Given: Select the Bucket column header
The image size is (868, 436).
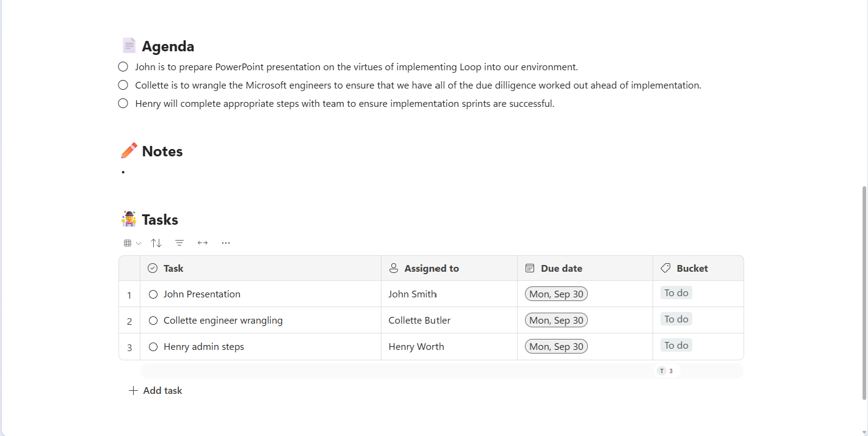Looking at the screenshot, I should pos(698,268).
